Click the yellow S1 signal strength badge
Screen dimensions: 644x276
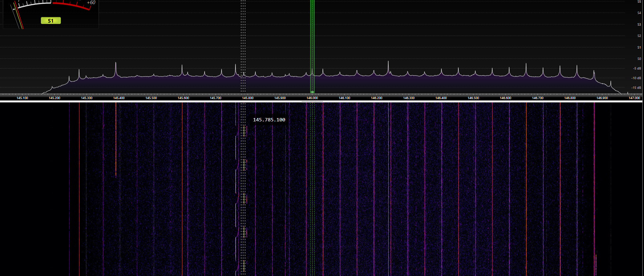pyautogui.click(x=51, y=21)
